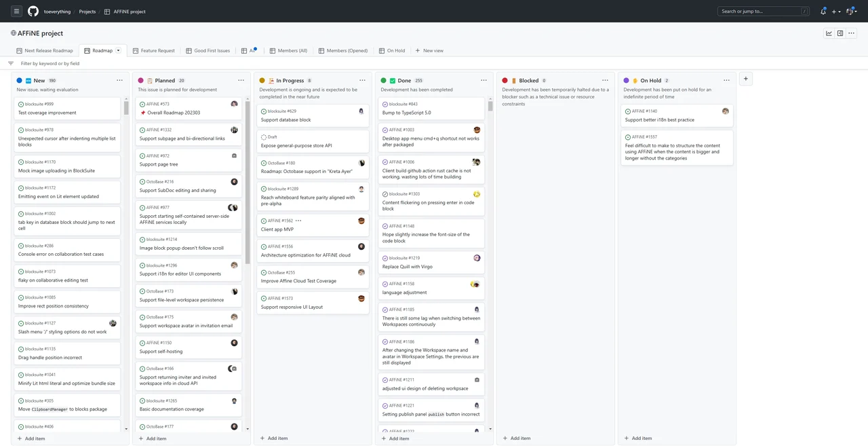Click the avatar on Support self-hosting card
This screenshot has height=448, width=868.
(234, 343)
